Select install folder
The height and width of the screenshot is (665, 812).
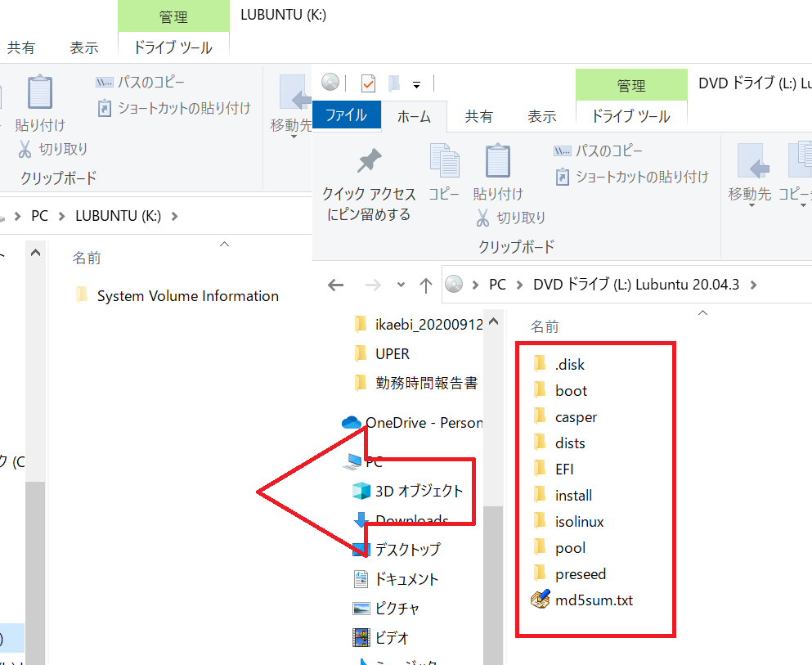563,495
